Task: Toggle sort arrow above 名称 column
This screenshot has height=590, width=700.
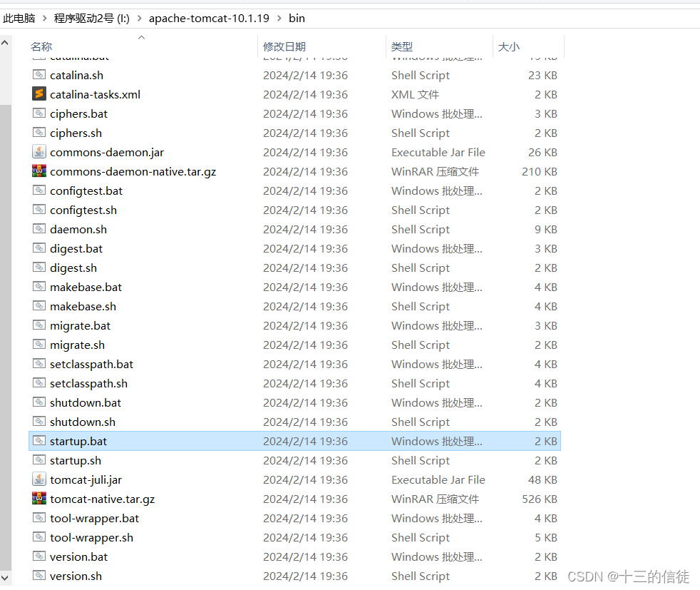Action: click(142, 38)
